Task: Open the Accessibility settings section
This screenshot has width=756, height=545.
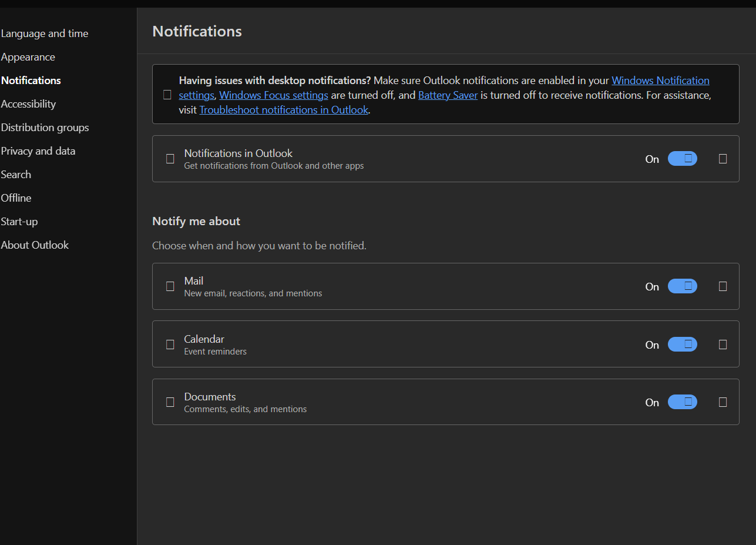Action: (x=29, y=104)
